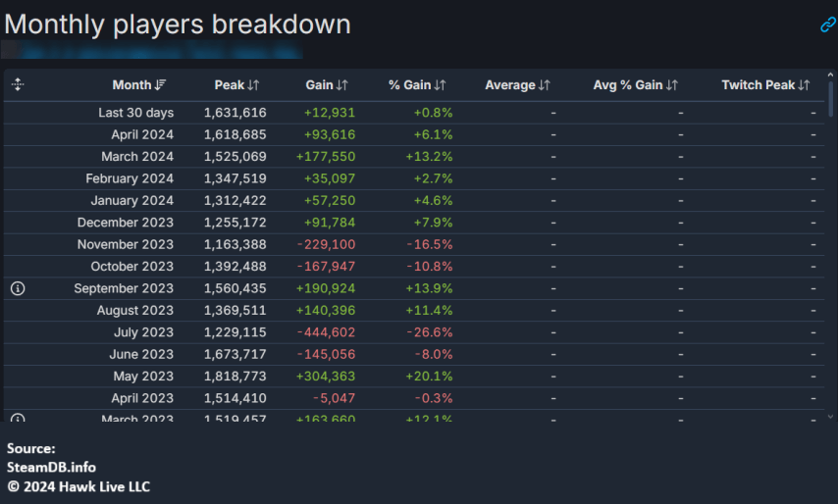This screenshot has width=838, height=504.
Task: Click sort arrows beside Twitch Peak header
Action: 805,85
